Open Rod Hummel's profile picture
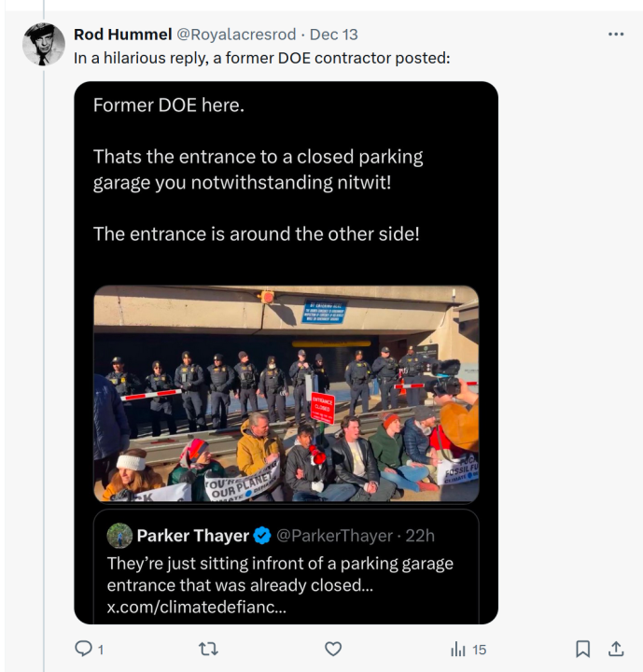The image size is (643, 672). (43, 44)
